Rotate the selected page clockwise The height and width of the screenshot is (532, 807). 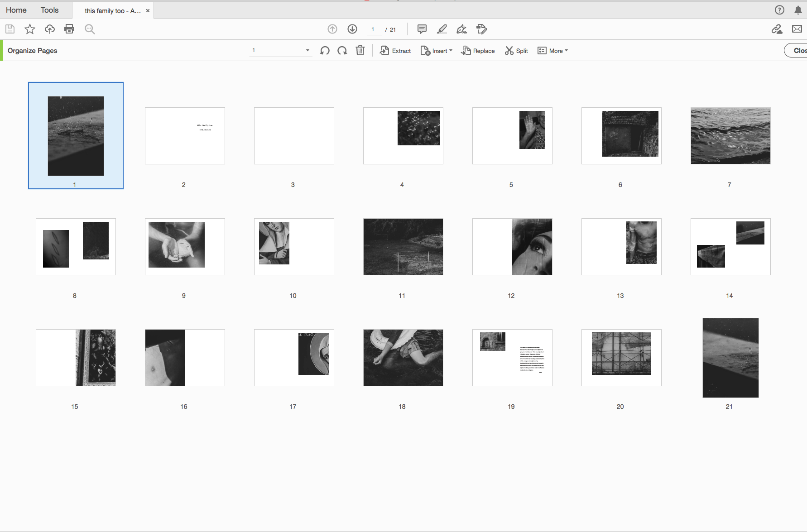pos(342,50)
